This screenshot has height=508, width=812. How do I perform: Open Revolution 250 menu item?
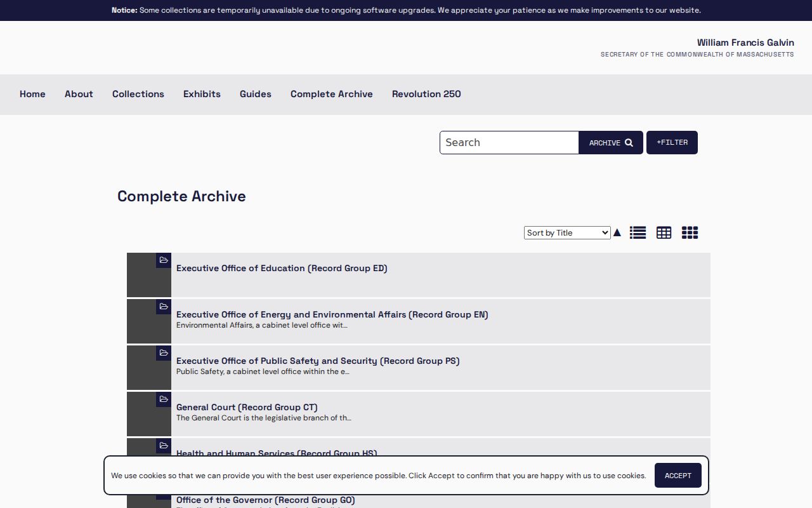[x=426, y=94]
